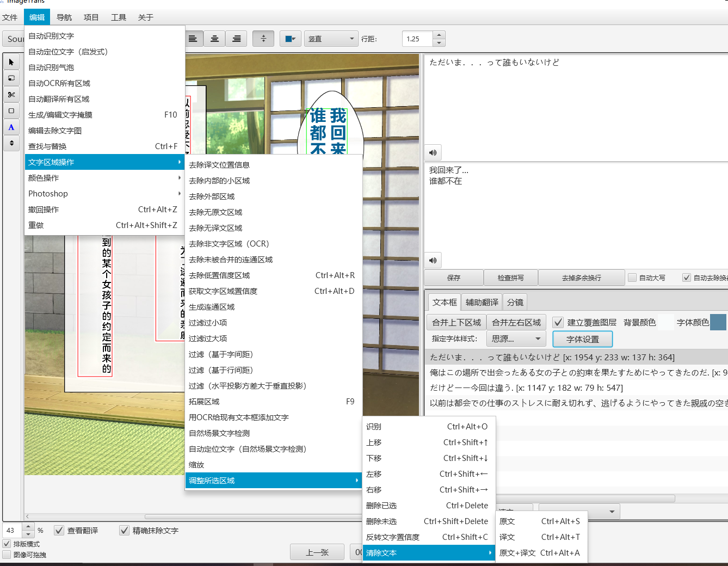This screenshot has width=728, height=566.
Task: Open the 竖直 text direction dropdown
Action: point(331,39)
